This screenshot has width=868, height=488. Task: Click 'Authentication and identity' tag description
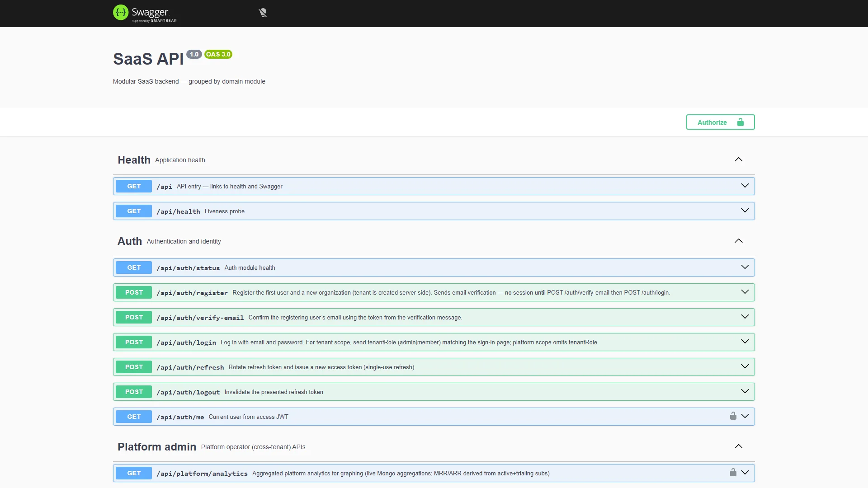coord(184,241)
